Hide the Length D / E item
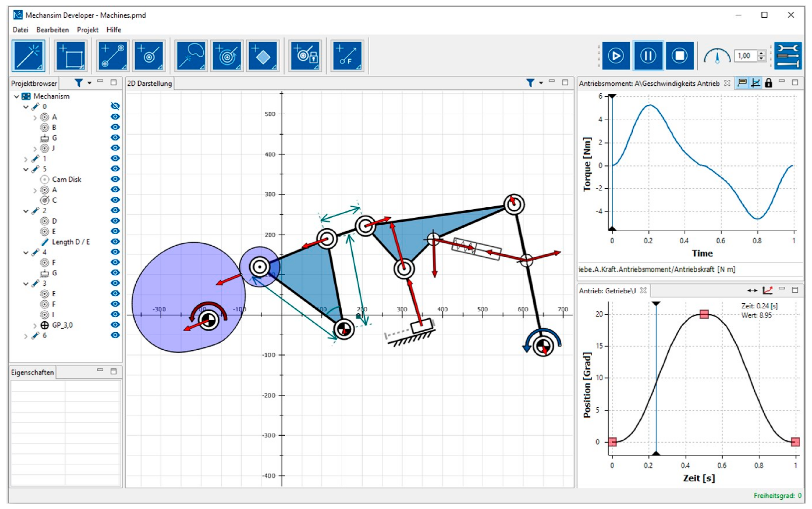Image resolution: width=812 pixels, height=509 pixels. (115, 242)
